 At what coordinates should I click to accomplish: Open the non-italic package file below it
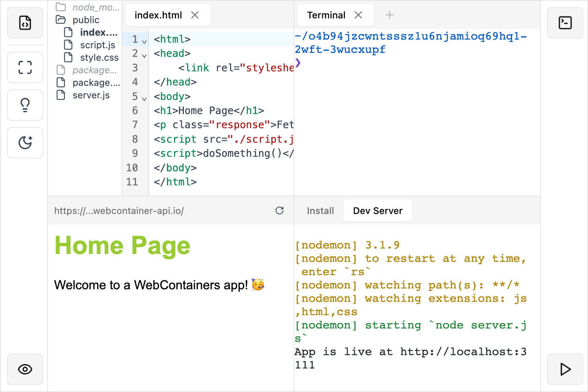96,82
